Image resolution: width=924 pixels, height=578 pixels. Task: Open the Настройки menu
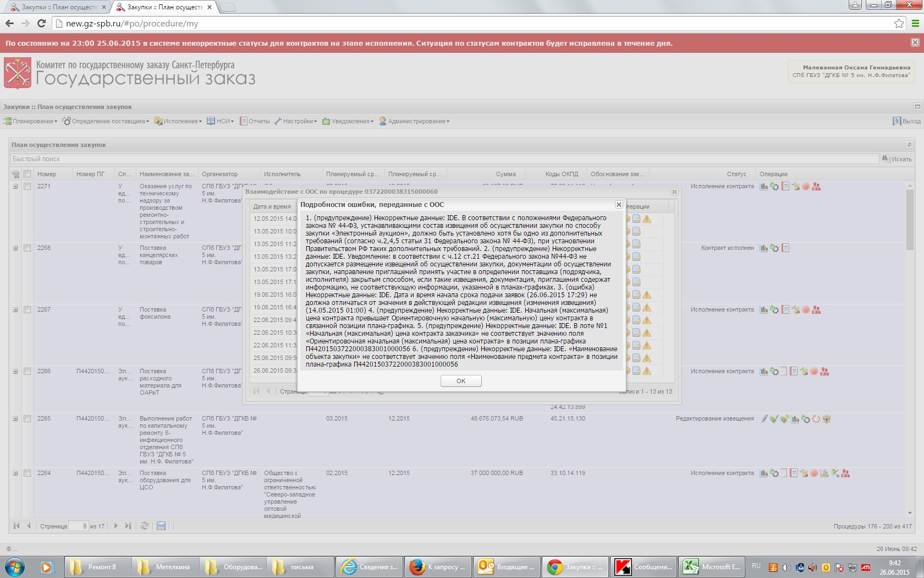(x=296, y=122)
